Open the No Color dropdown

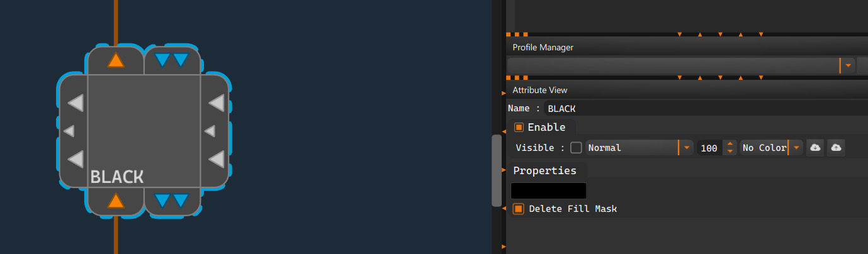pyautogui.click(x=771, y=148)
